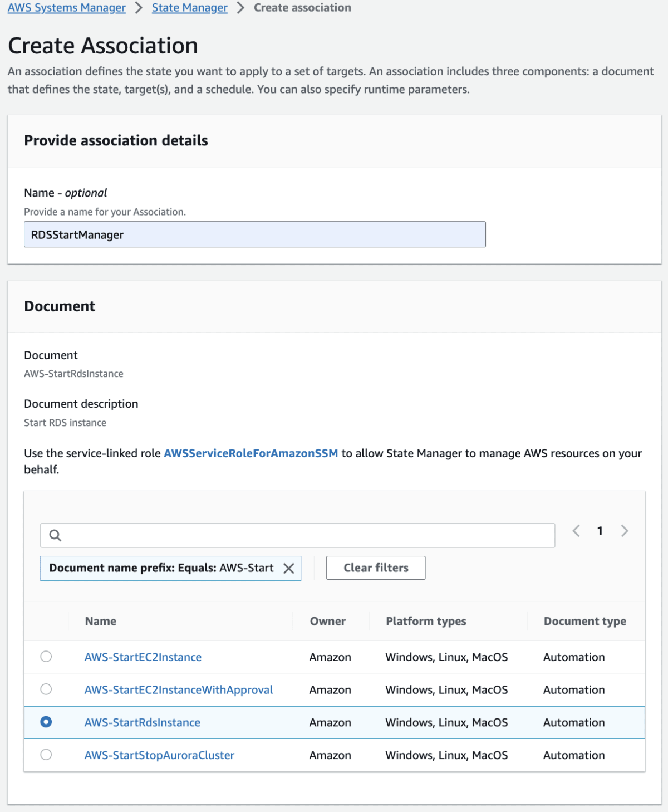Select page number 1 in pagination
Viewport: 668px width, 812px height.
(600, 531)
